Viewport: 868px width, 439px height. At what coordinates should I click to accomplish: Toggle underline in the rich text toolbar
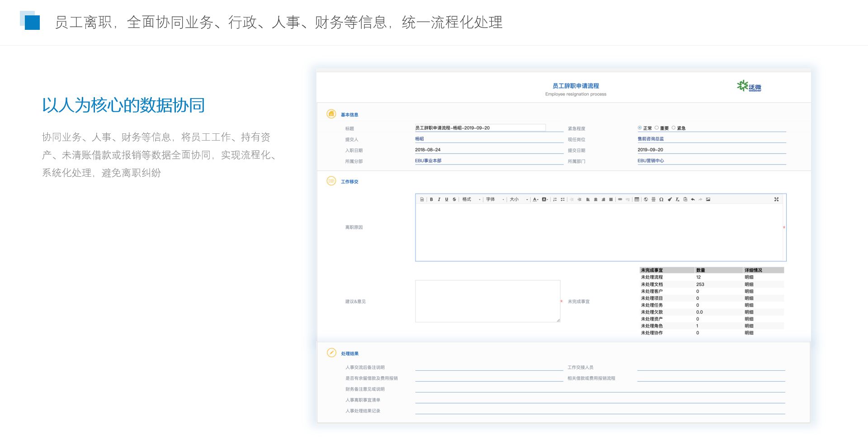[447, 199]
